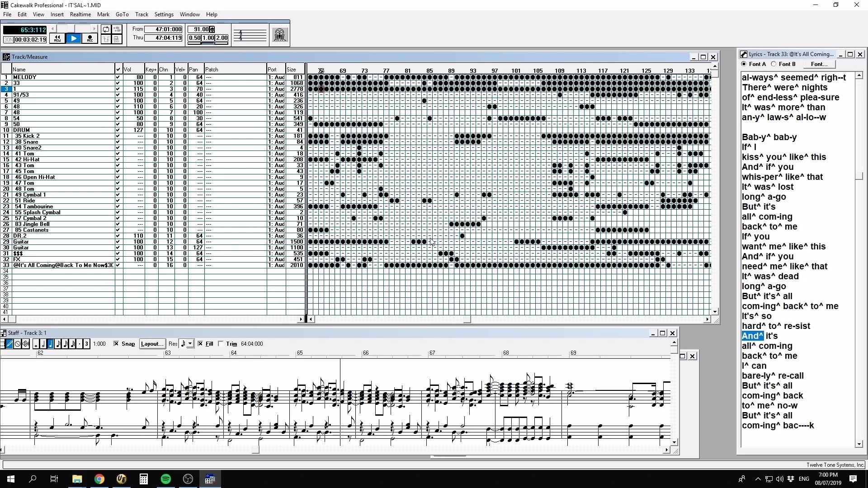The height and width of the screenshot is (488, 868).
Task: Select the pencil draw tool in Staff
Action: pos(9,344)
